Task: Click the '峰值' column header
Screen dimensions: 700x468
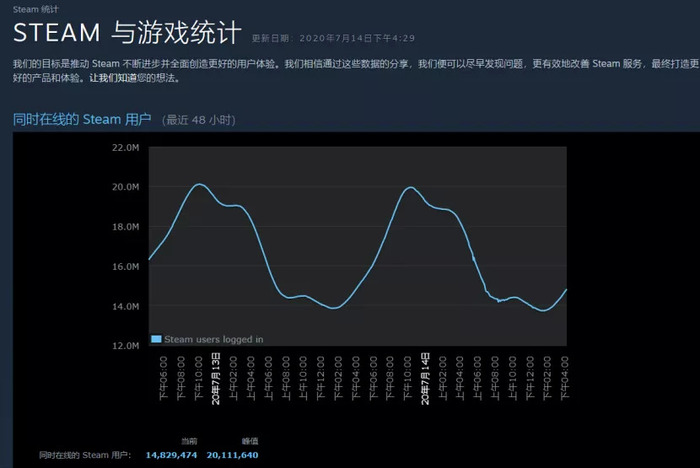Action: [x=250, y=441]
